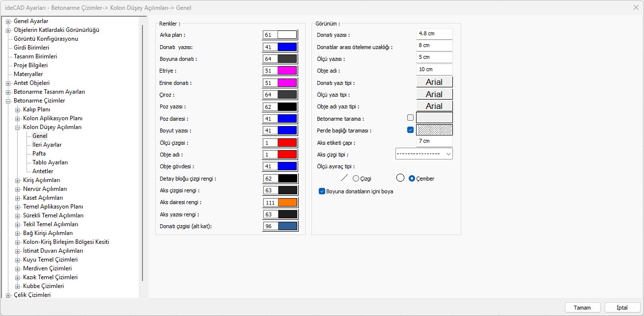
Task: Select the Çizgi radio button
Action: coord(356,179)
